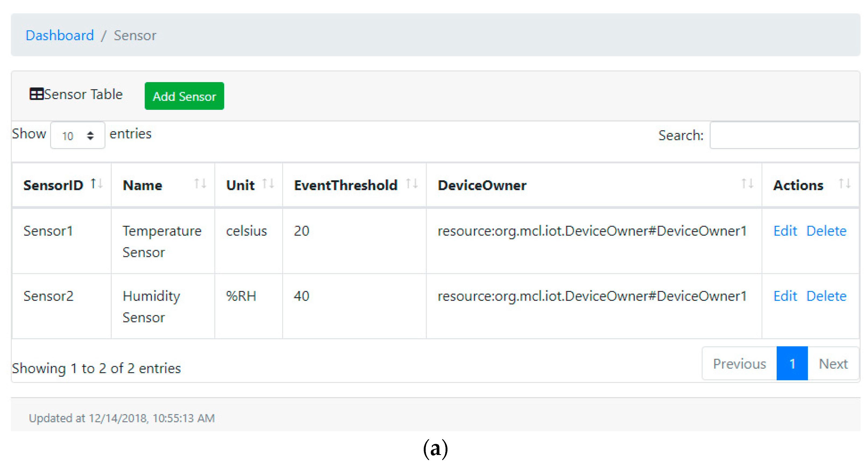The image size is (868, 473).
Task: Click the Next pagination button
Action: coord(833,363)
